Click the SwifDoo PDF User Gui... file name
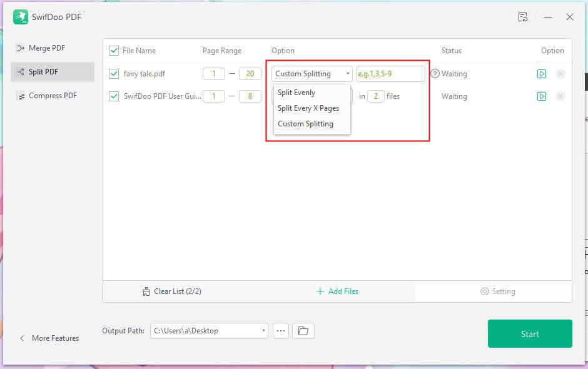Image resolution: width=588 pixels, height=369 pixels. coord(163,96)
